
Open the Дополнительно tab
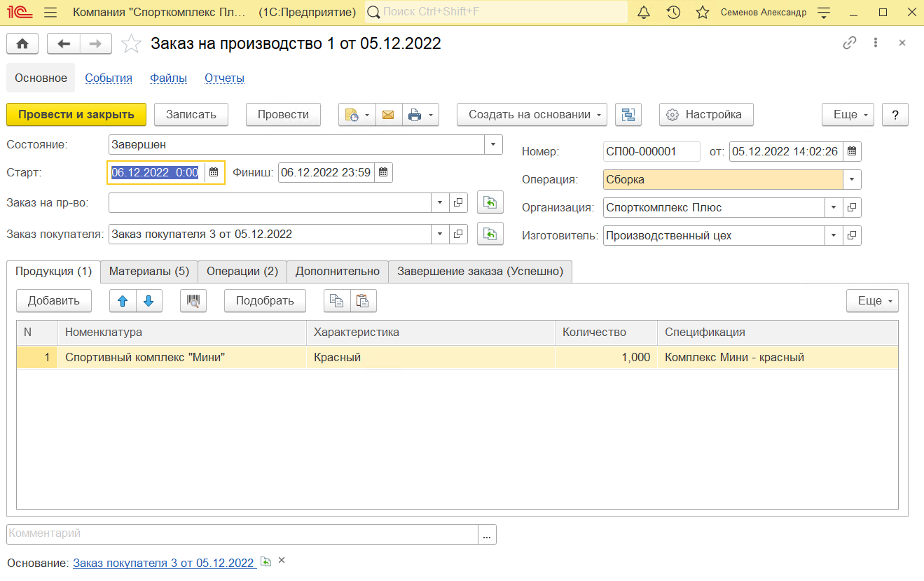(x=338, y=272)
